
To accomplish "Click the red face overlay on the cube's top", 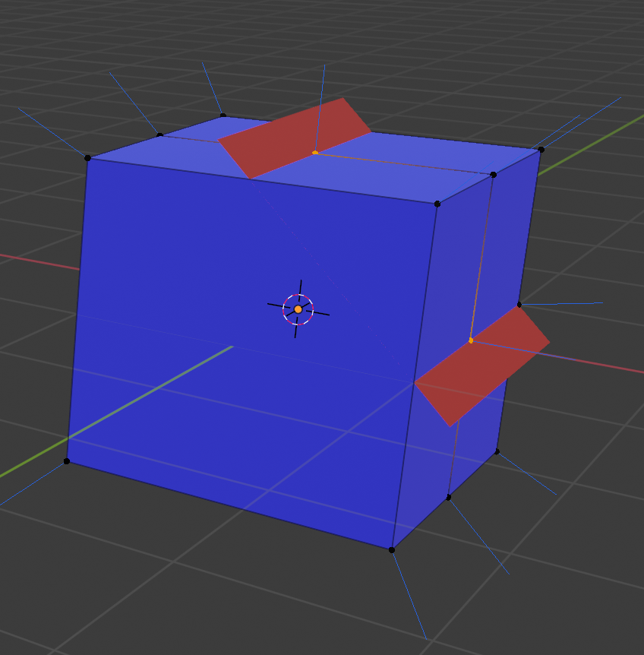I will (x=296, y=137).
